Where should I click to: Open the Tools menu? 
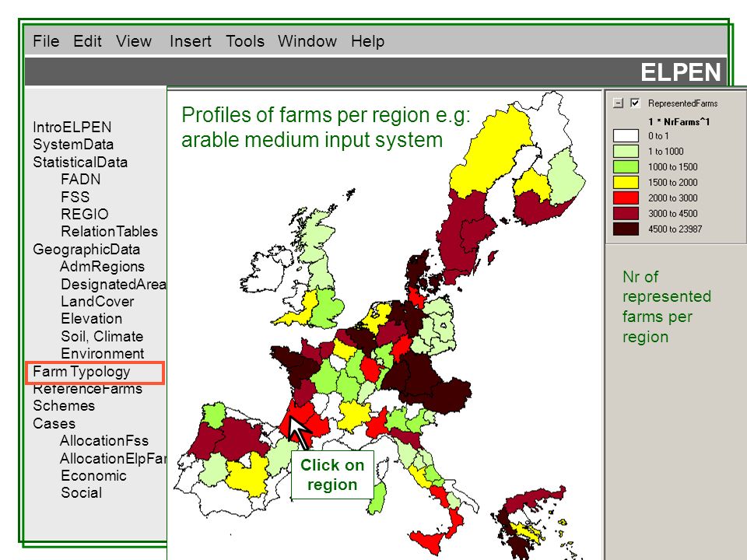pyautogui.click(x=245, y=41)
